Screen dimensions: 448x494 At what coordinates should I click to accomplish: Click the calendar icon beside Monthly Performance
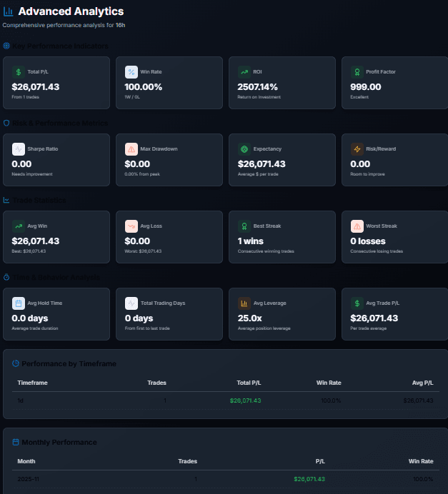click(x=16, y=442)
